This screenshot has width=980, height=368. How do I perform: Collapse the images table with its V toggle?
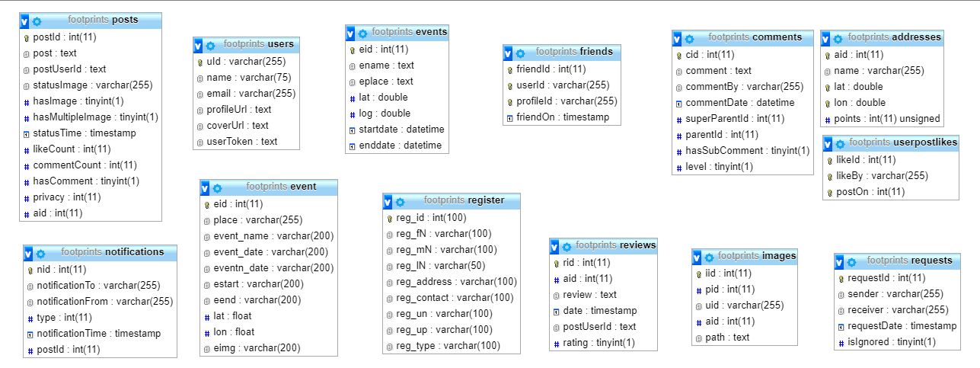[x=697, y=258]
